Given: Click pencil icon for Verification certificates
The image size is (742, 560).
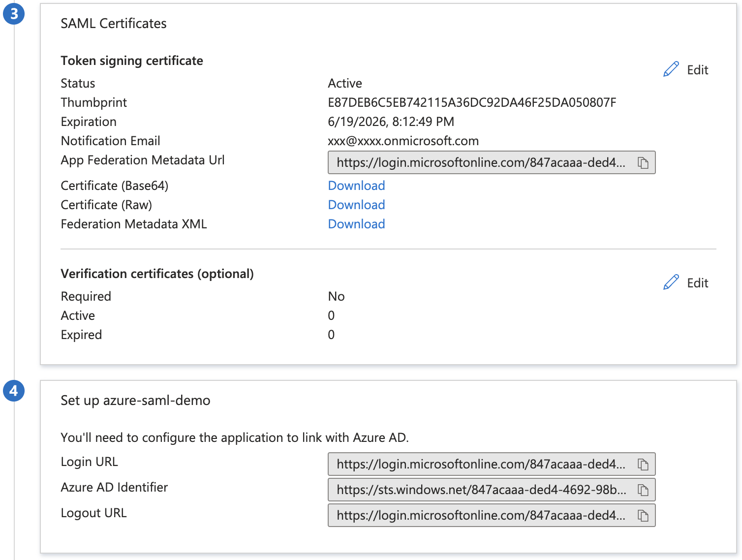Looking at the screenshot, I should (x=671, y=282).
